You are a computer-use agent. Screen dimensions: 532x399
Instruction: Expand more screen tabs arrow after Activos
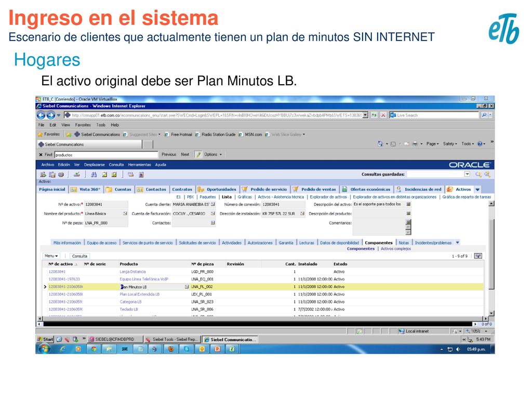(x=478, y=190)
